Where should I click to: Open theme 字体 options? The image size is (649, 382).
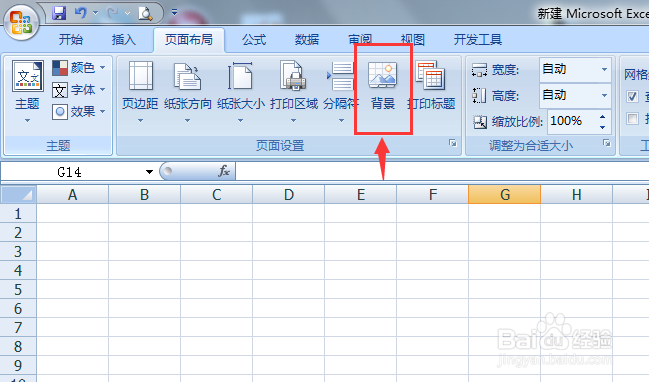pos(79,89)
